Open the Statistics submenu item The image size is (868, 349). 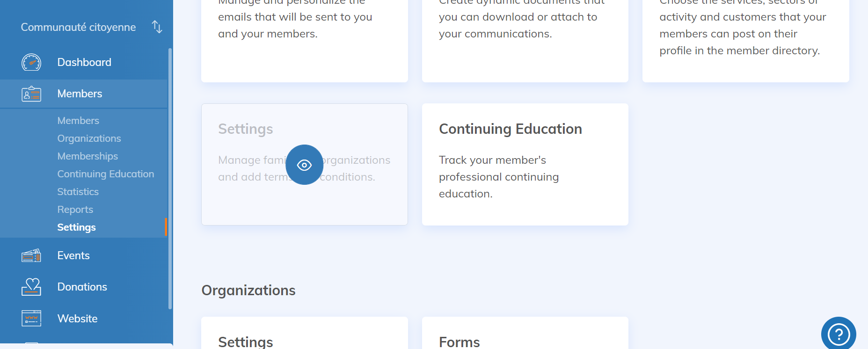point(78,192)
